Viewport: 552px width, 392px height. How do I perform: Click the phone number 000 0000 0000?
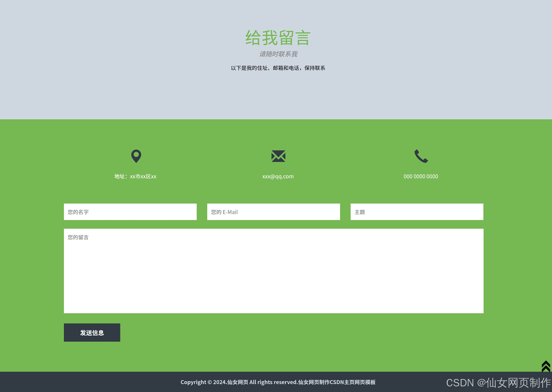click(x=421, y=176)
